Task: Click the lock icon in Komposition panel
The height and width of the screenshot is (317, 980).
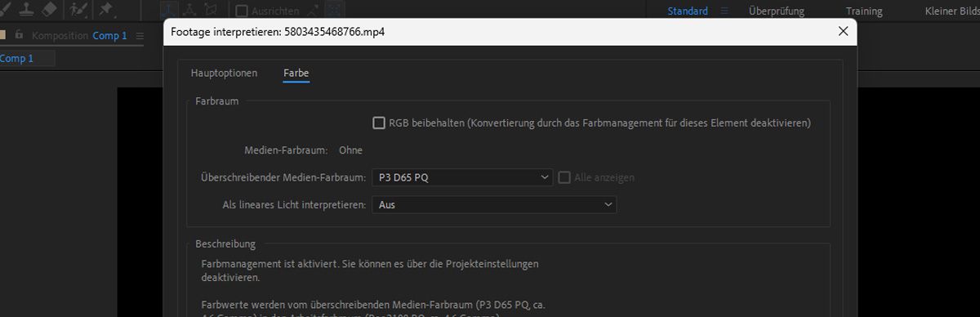Action: 20,35
